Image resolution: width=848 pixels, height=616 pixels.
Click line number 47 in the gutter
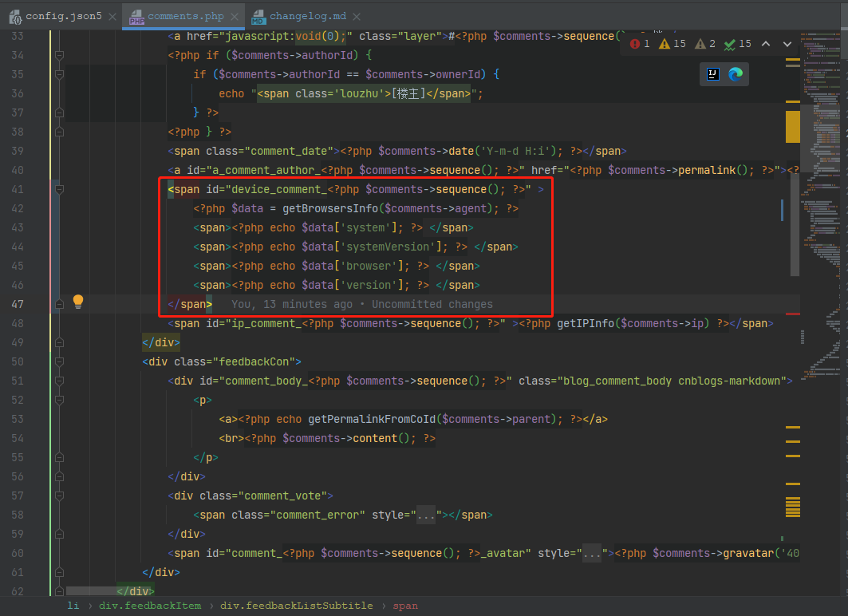[18, 305]
